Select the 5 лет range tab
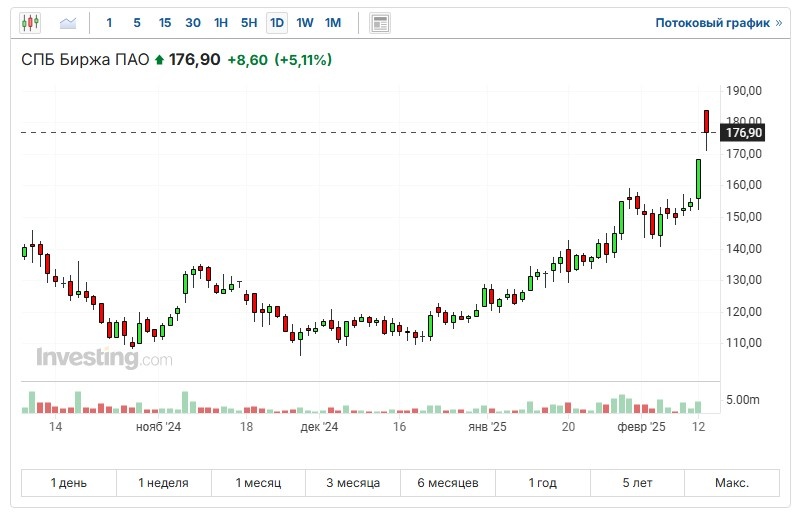This screenshot has height=521, width=799. point(637,483)
